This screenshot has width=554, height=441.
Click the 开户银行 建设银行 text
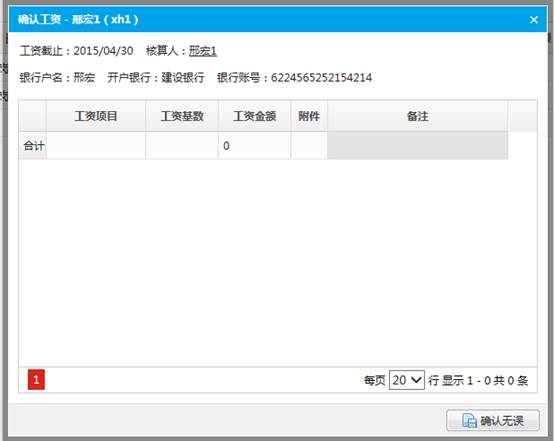coord(156,77)
